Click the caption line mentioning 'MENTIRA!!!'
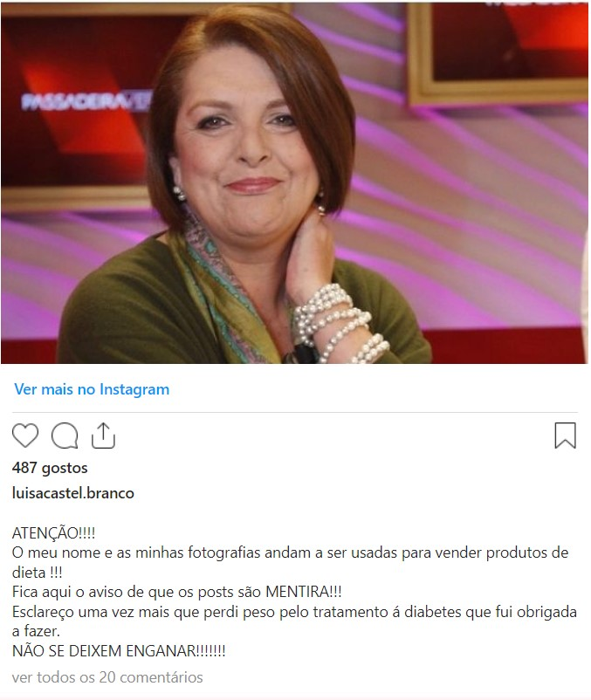 point(176,592)
